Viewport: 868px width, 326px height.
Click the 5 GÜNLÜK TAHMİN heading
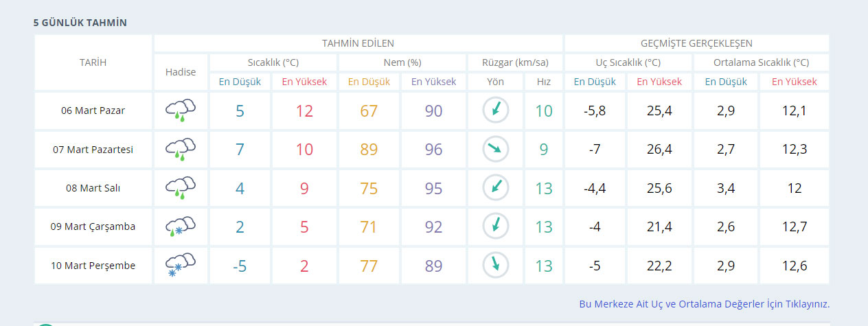80,23
